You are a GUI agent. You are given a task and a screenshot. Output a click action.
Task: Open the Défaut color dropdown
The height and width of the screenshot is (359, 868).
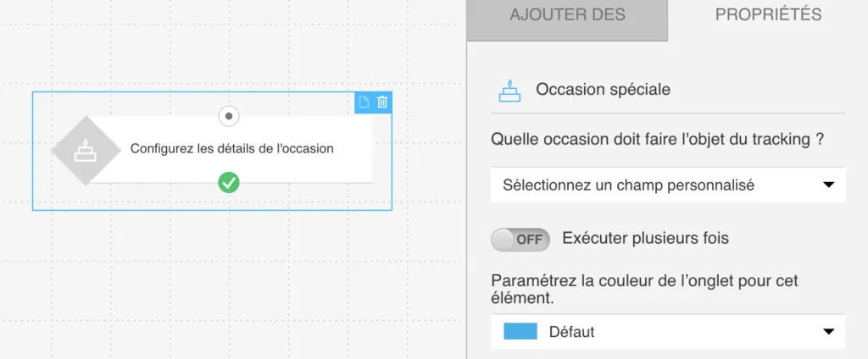(x=668, y=332)
